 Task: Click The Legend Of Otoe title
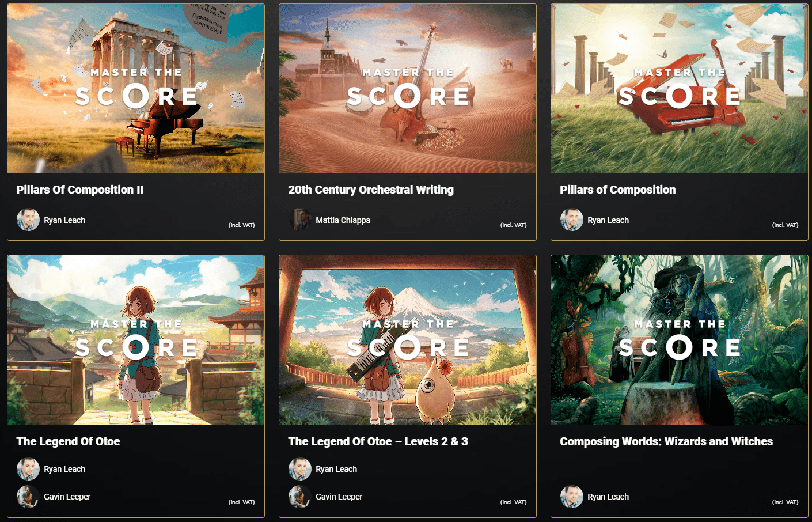(x=68, y=441)
